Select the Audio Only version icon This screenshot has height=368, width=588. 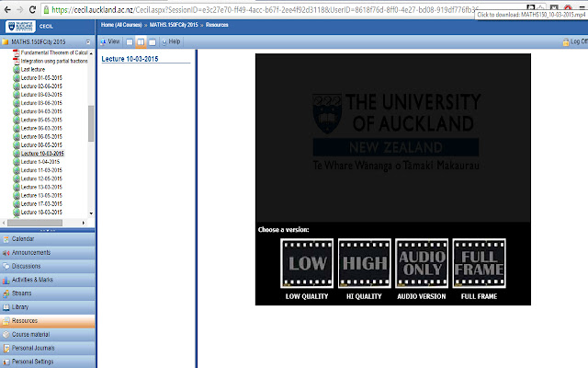coord(422,264)
